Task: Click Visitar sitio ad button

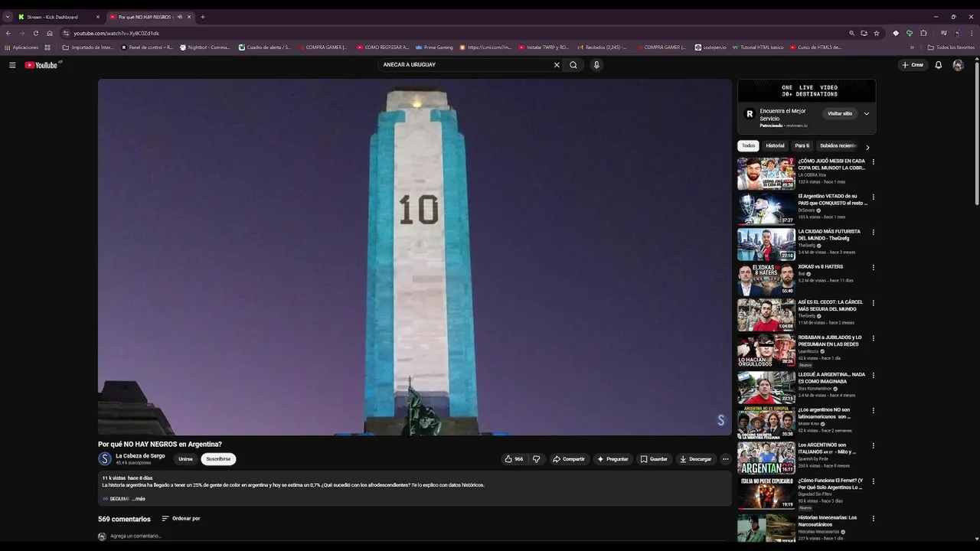Action: click(x=840, y=114)
